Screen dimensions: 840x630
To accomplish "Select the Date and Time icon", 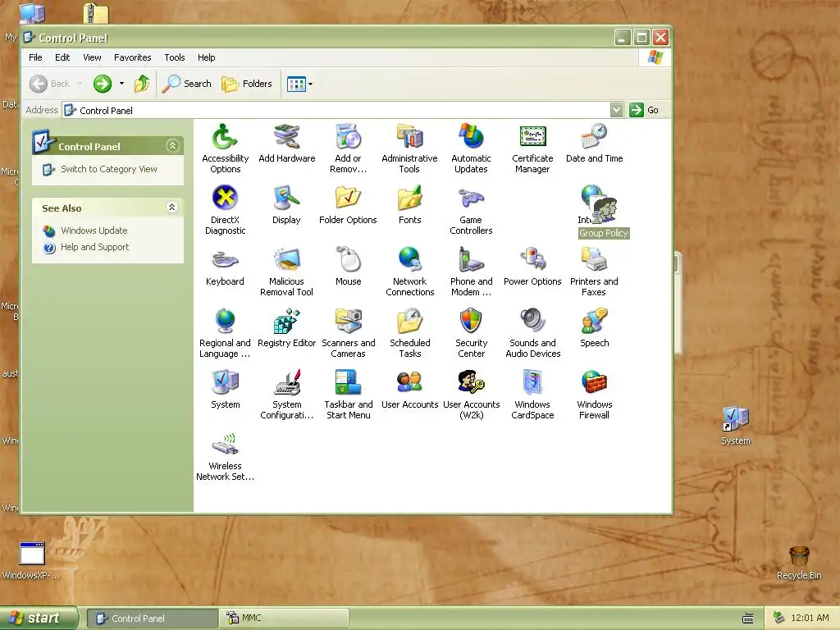I will tap(594, 137).
